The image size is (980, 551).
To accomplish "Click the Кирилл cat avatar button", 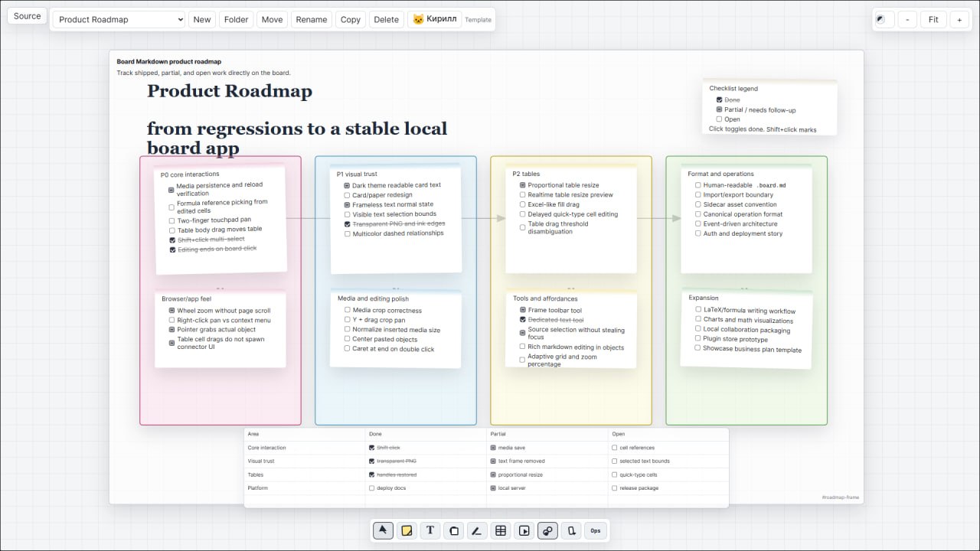I will (x=434, y=19).
